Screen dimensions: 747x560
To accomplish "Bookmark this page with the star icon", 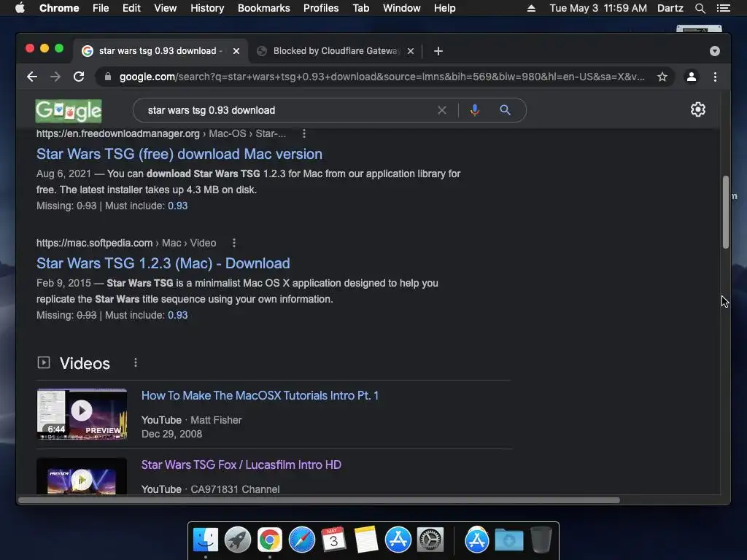I will click(x=662, y=77).
